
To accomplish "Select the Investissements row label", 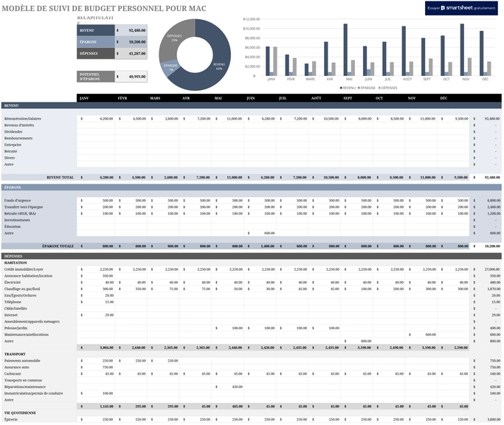I will coord(17,220).
